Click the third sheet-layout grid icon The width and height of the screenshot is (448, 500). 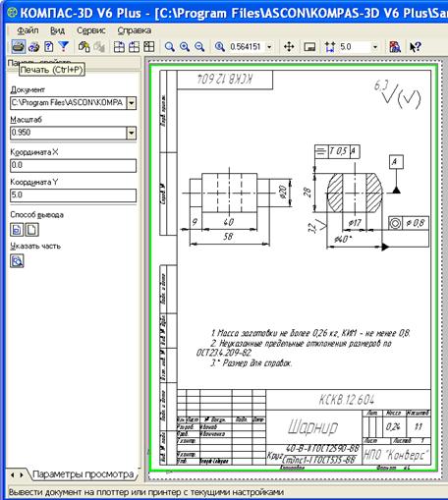click(149, 47)
